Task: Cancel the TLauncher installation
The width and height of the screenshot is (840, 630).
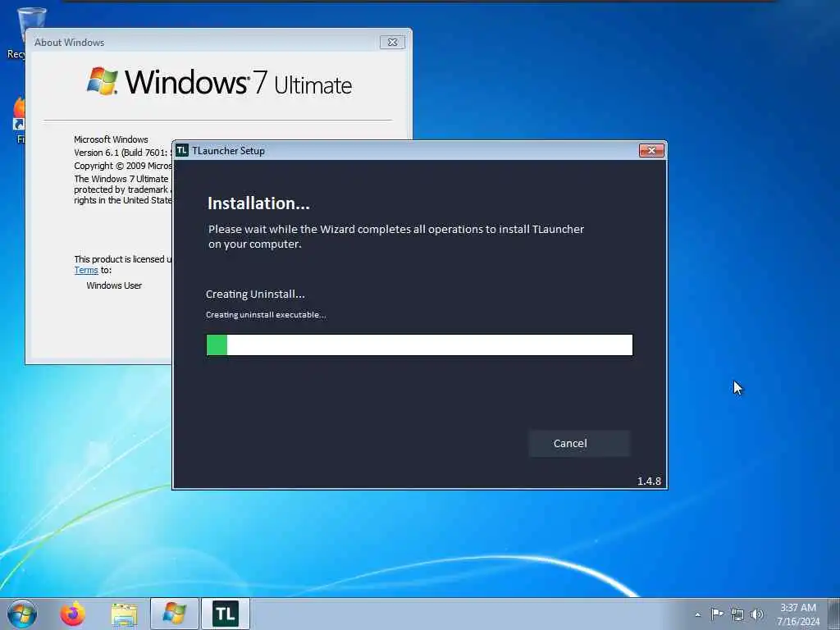Action: tap(579, 444)
